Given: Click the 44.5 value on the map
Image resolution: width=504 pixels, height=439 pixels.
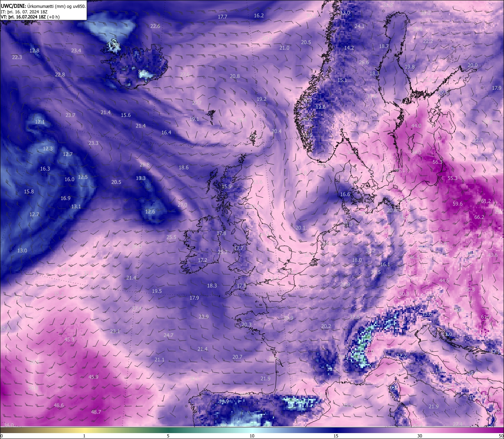Looking at the screenshot, I should (x=444, y=280).
